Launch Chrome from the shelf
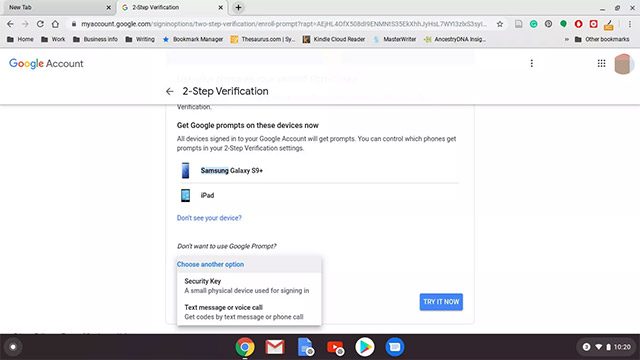Image resolution: width=640 pixels, height=360 pixels. (x=245, y=347)
